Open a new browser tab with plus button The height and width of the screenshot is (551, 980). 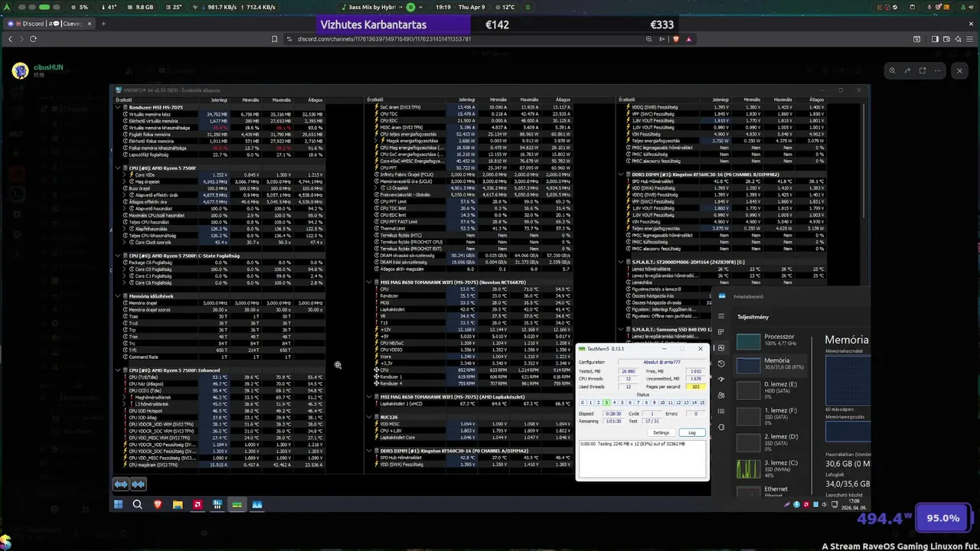coord(103,24)
